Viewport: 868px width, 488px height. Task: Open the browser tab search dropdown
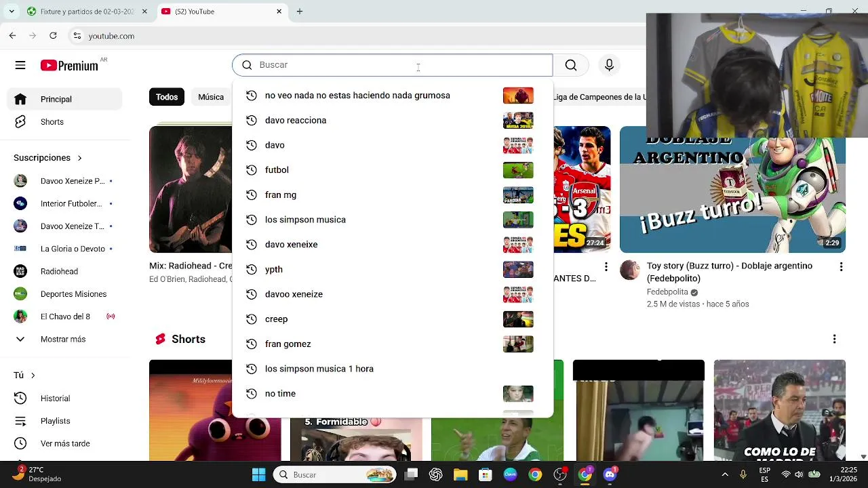(12, 12)
